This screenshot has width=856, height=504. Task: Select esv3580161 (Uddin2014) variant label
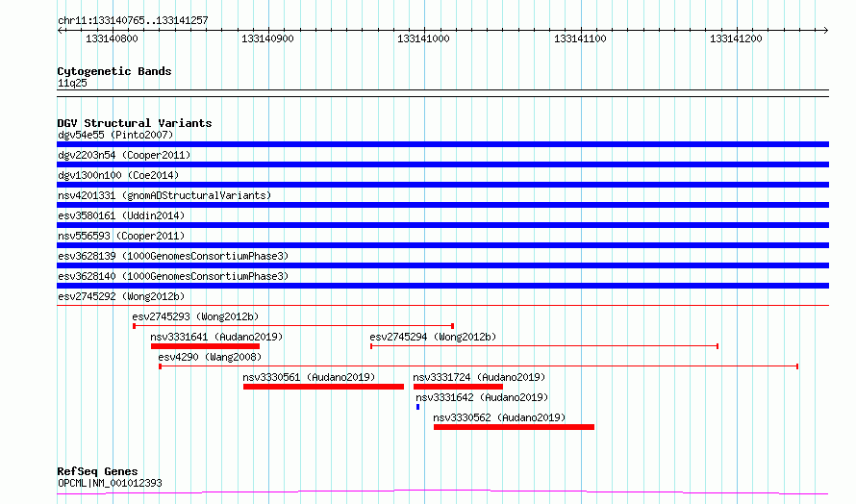[121, 215]
